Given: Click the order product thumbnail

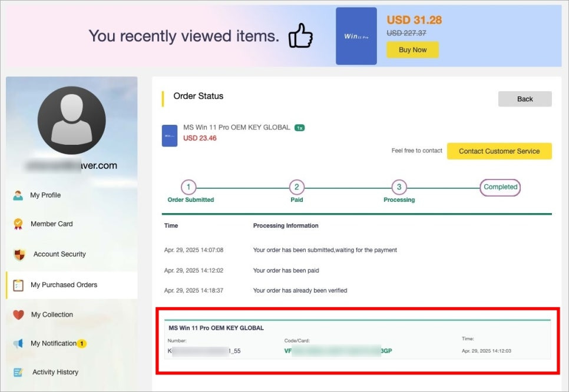Looking at the screenshot, I should click(x=170, y=135).
